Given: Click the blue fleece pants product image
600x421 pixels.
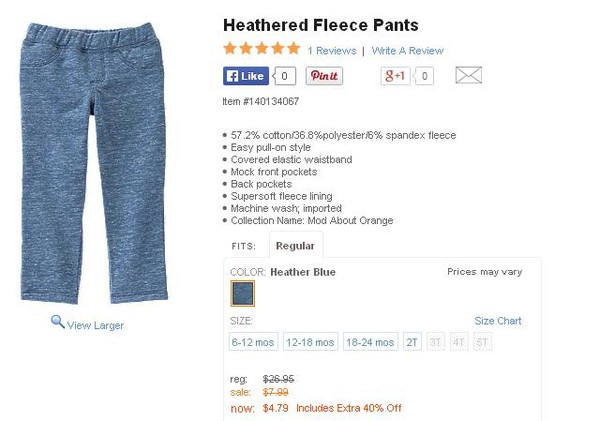Looking at the screenshot, I should (94, 163).
